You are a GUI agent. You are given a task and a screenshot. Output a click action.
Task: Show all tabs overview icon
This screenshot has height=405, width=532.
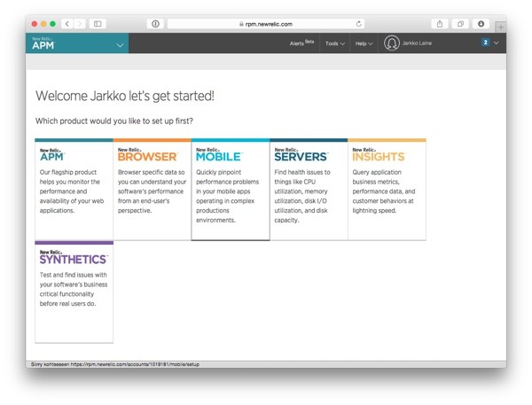pos(460,24)
